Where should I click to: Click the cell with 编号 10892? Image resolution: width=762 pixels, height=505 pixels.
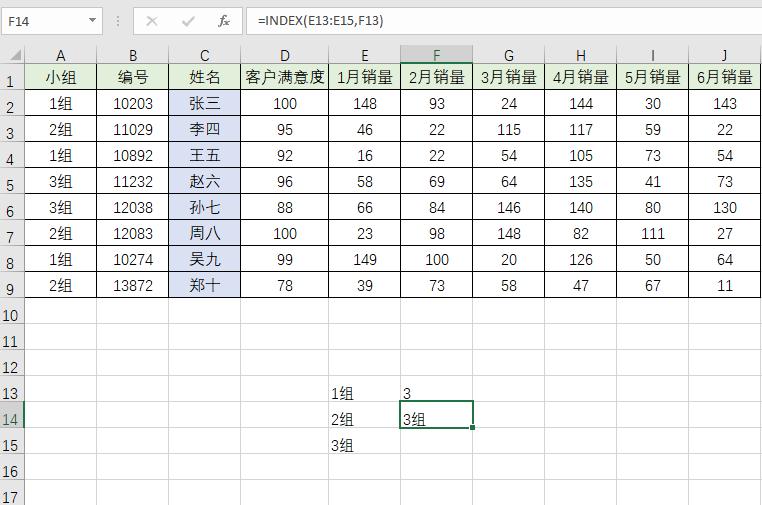(x=133, y=155)
